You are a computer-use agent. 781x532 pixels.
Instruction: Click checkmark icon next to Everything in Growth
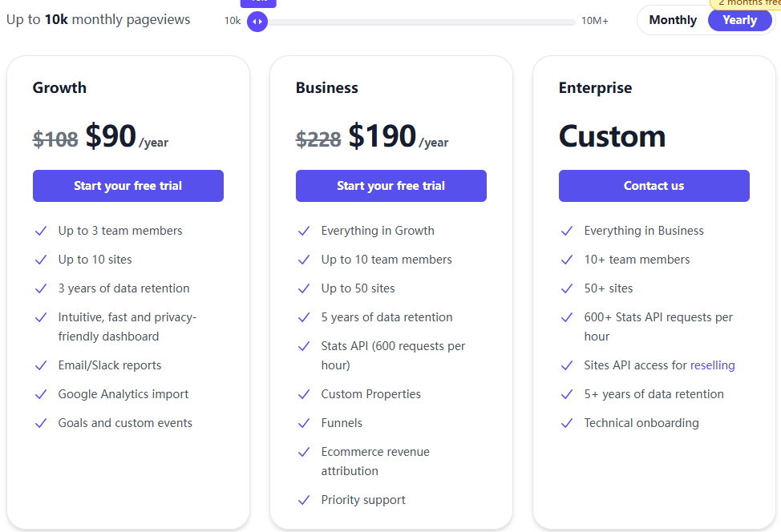pyautogui.click(x=304, y=231)
